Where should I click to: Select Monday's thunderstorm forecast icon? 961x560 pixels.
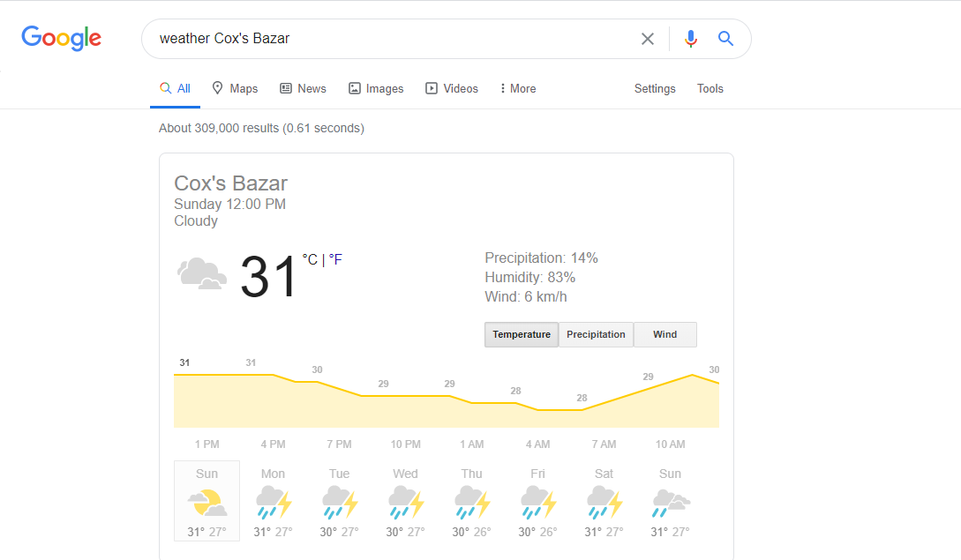click(x=273, y=503)
